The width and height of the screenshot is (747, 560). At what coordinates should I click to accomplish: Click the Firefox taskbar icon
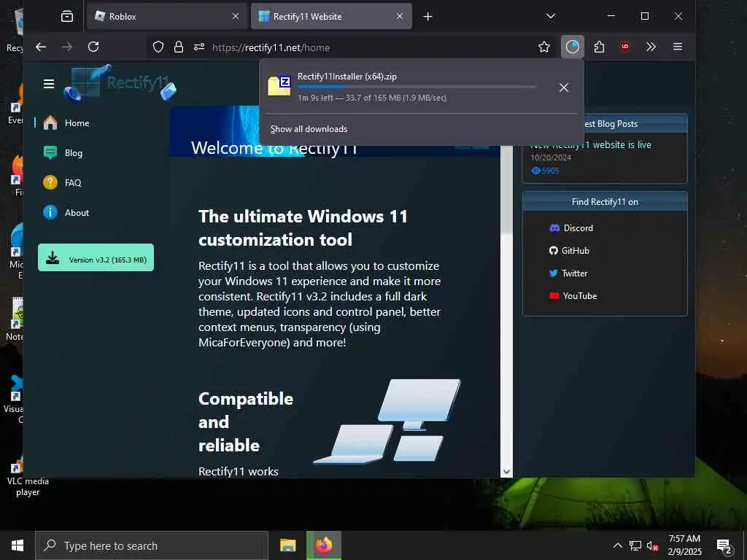(x=323, y=545)
